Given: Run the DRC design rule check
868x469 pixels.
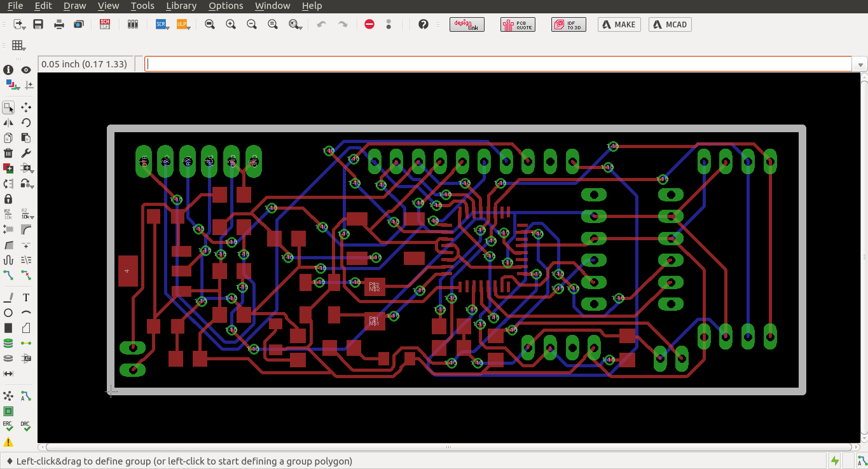Looking at the screenshot, I should point(25,426).
